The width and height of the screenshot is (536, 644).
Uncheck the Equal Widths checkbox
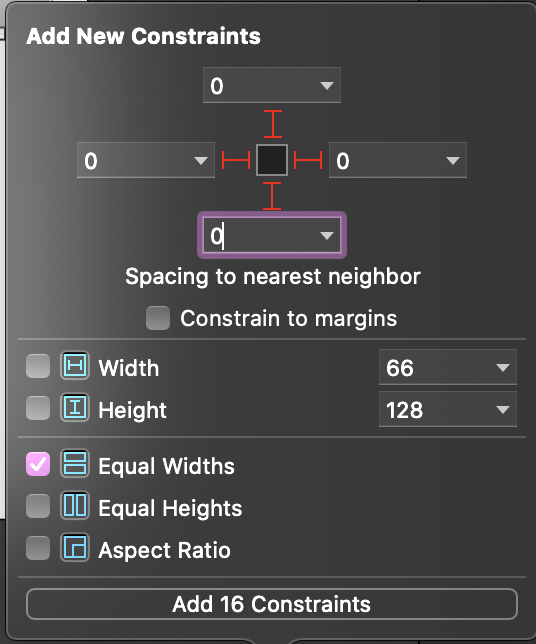38,464
